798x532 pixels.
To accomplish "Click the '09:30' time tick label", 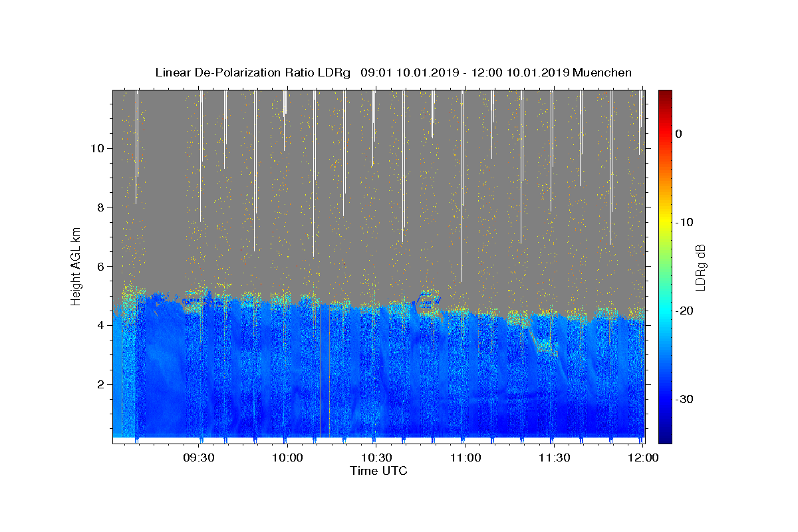I will pyautogui.click(x=198, y=458).
